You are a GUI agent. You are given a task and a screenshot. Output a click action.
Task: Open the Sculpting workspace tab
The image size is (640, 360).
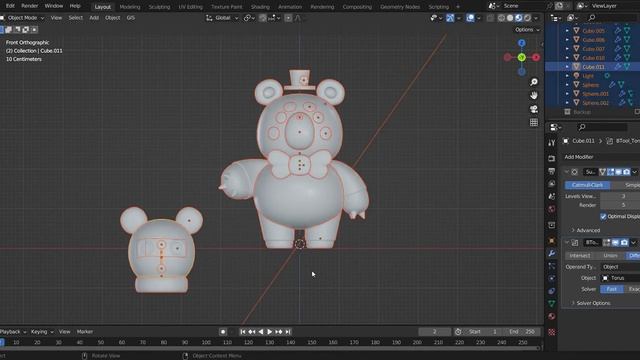pyautogui.click(x=159, y=7)
